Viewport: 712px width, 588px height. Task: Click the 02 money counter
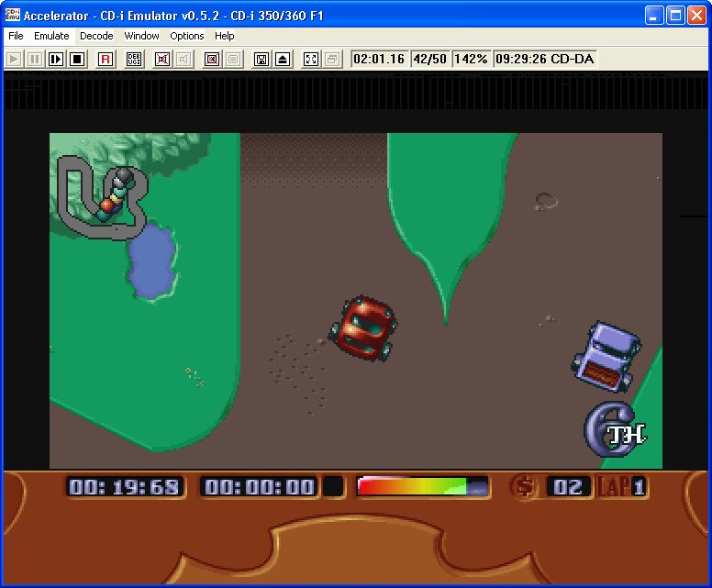coord(569,487)
